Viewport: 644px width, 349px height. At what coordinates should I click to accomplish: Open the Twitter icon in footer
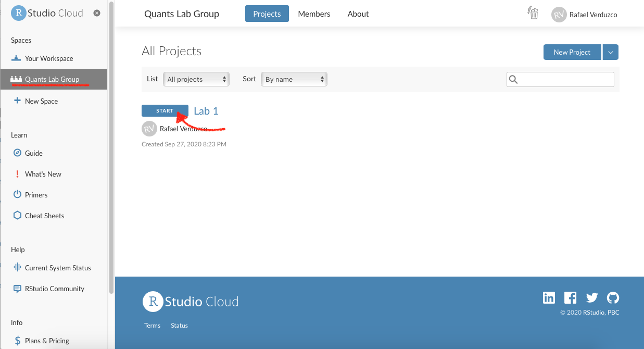pos(592,298)
